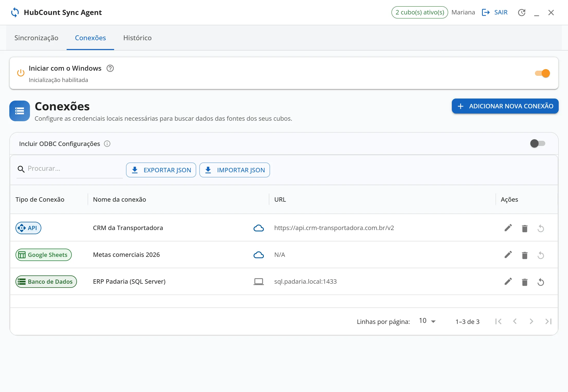Show info about Incluir ODBC Configurações
Image resolution: width=568 pixels, height=392 pixels.
(x=107, y=144)
